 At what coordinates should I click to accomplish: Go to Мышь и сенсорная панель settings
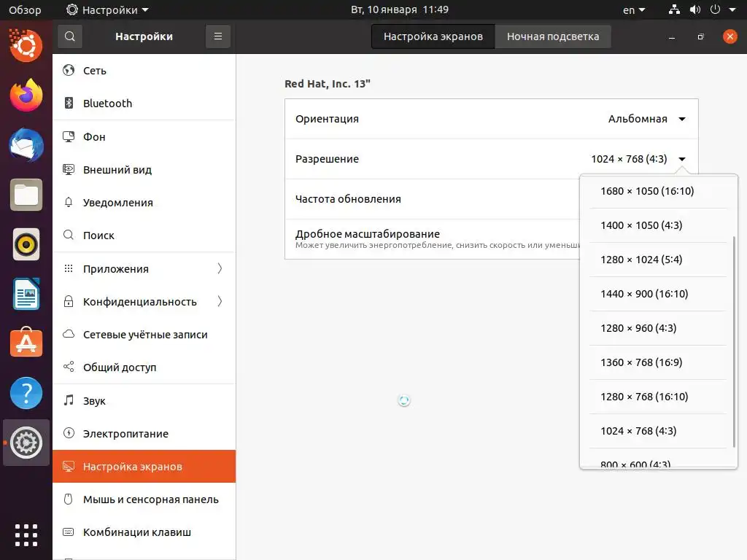coord(150,499)
